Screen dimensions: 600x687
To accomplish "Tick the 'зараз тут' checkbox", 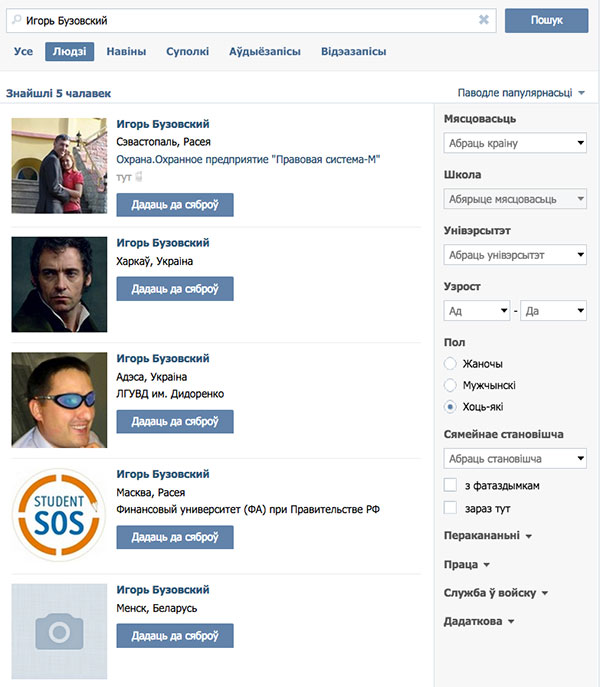I will (450, 508).
